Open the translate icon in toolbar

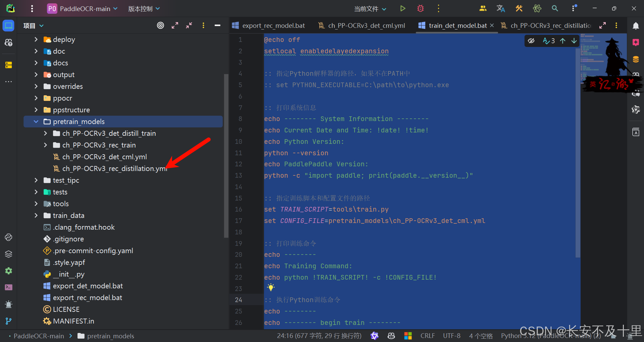[501, 9]
